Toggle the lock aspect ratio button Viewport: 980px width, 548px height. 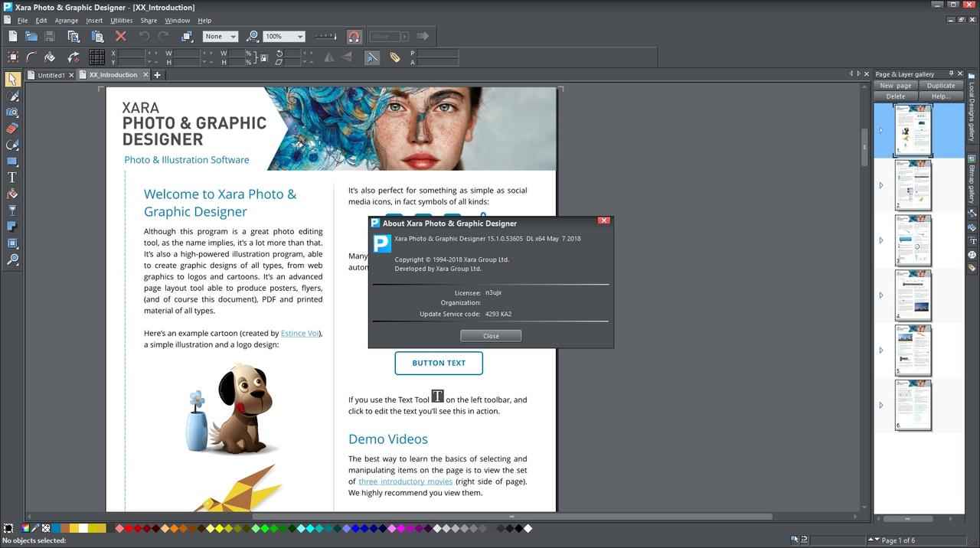pyautogui.click(x=263, y=57)
